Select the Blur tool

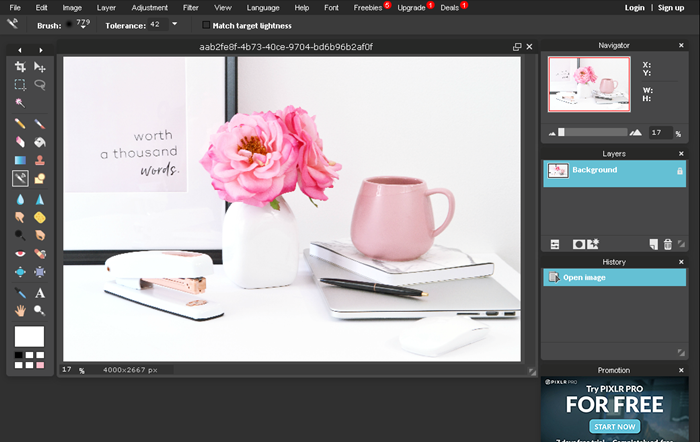pyautogui.click(x=20, y=199)
